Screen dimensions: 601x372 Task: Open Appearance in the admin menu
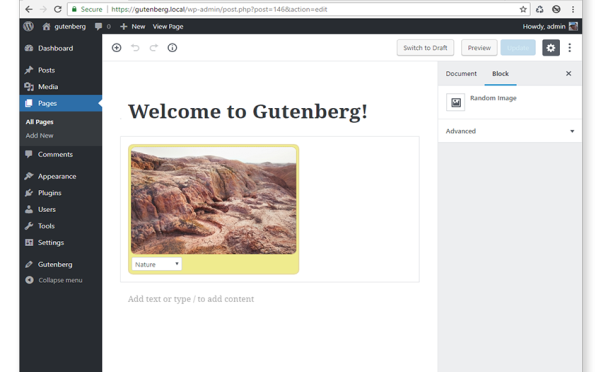(x=61, y=176)
